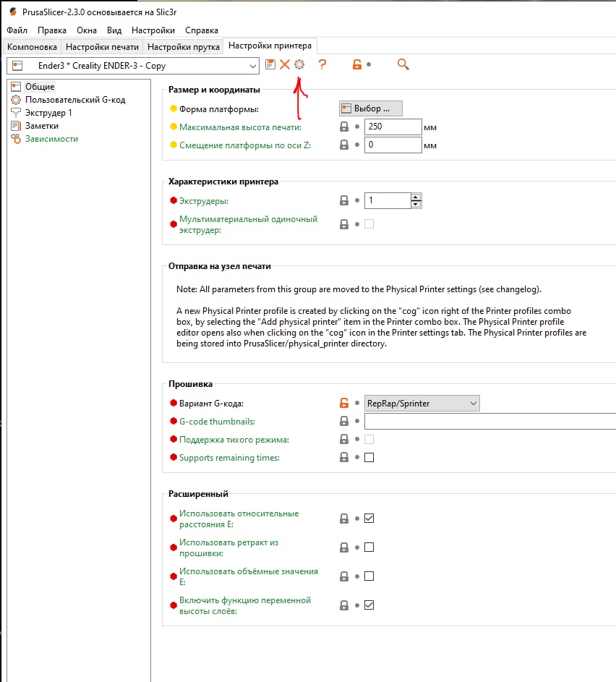Toggle Supports remaining times checkbox
The width and height of the screenshot is (616, 682).
[369, 458]
